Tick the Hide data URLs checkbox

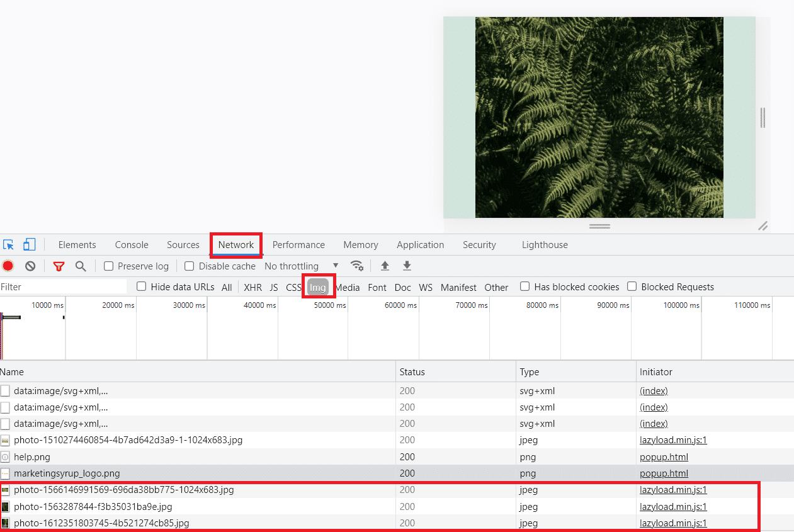point(142,287)
